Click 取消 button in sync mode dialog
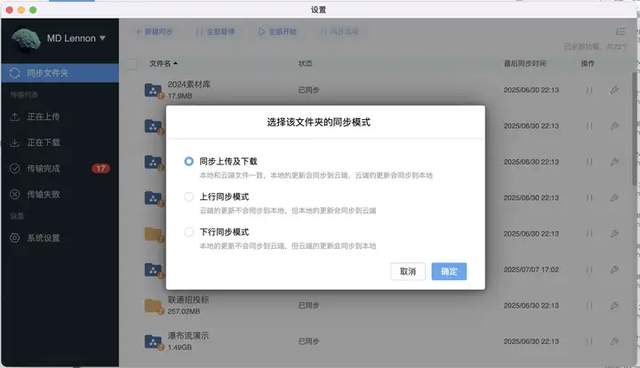This screenshot has width=640, height=368. pyautogui.click(x=408, y=271)
